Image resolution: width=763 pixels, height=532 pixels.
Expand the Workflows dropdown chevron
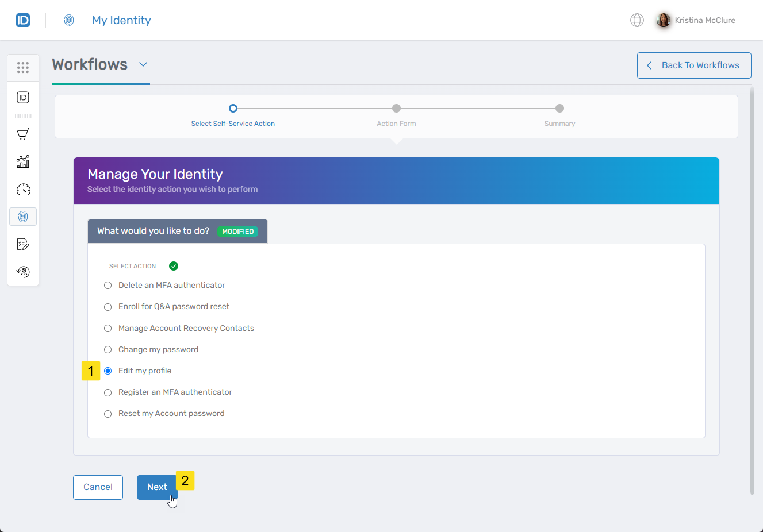(143, 64)
